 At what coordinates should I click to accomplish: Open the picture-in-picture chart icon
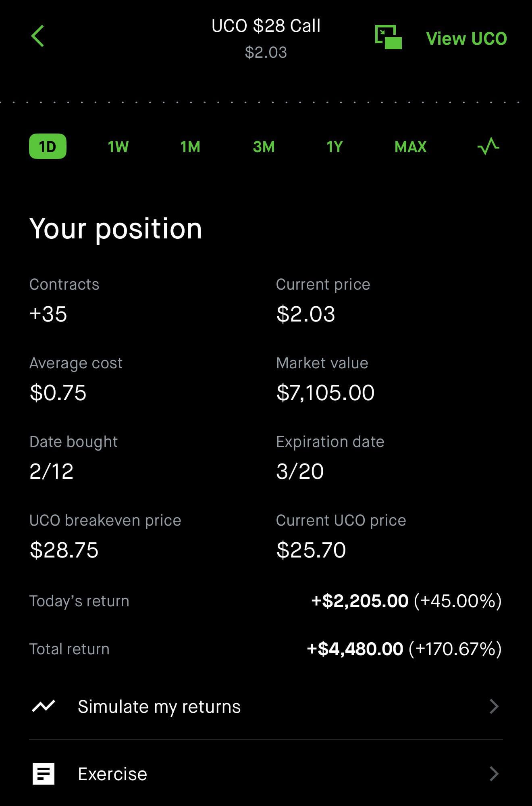388,37
